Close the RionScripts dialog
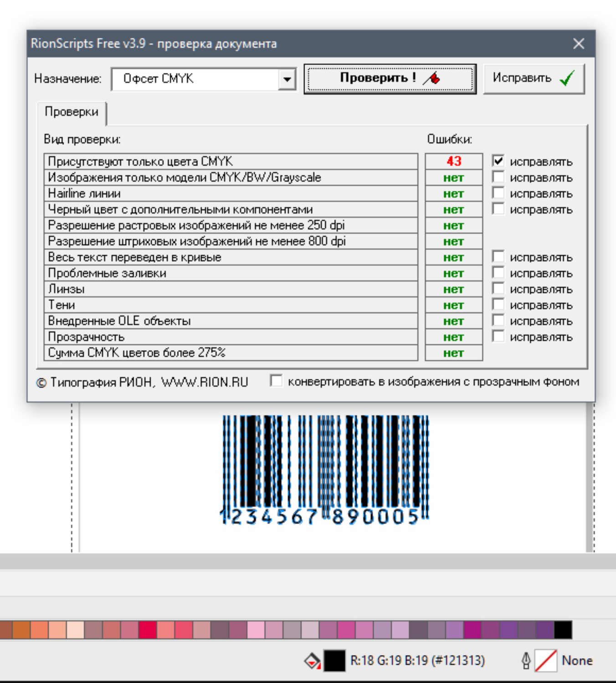Image resolution: width=616 pixels, height=683 pixels. click(579, 44)
